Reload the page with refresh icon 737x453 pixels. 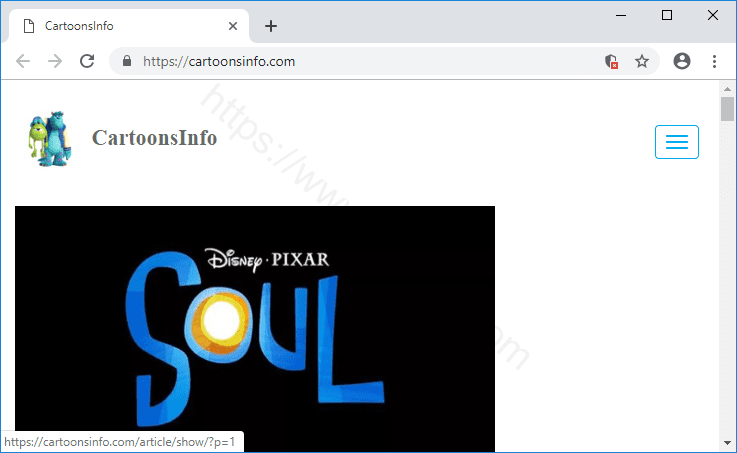pos(87,61)
